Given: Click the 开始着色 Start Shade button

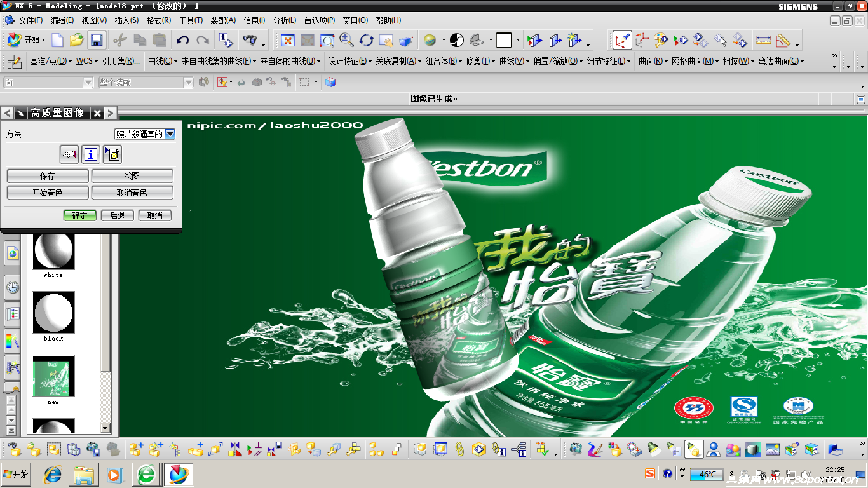Looking at the screenshot, I should pyautogui.click(x=48, y=193).
